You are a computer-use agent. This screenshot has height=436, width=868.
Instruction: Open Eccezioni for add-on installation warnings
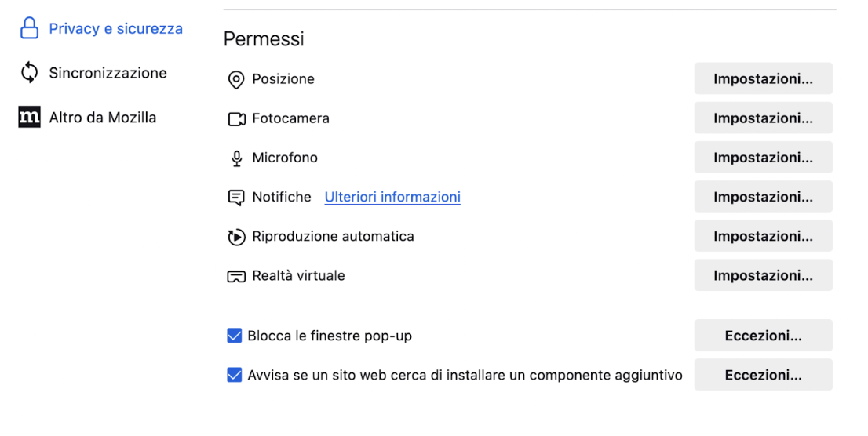763,375
